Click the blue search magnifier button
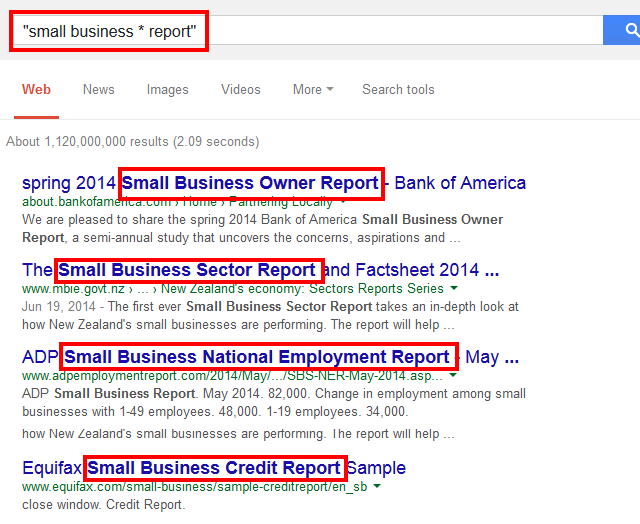This screenshot has width=640, height=524. (622, 30)
